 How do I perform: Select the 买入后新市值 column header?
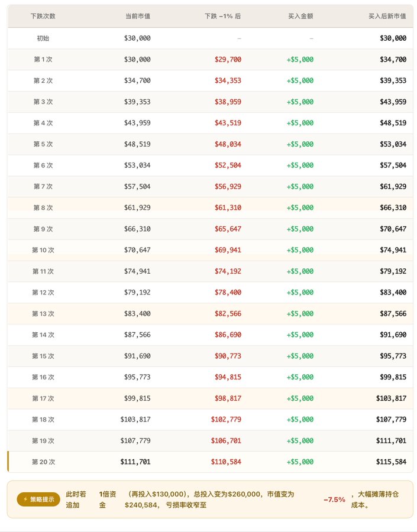387,16
